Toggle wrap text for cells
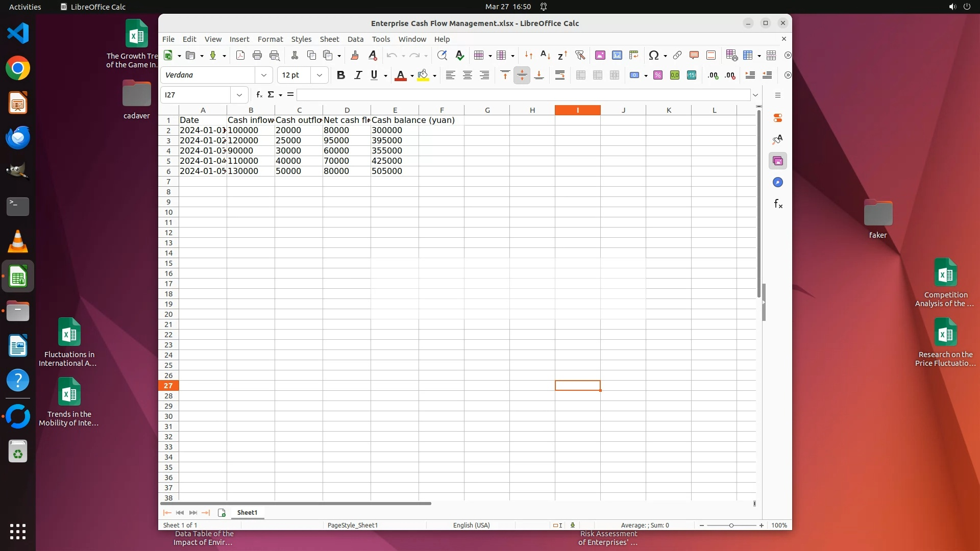This screenshot has height=551, width=980. click(560, 75)
